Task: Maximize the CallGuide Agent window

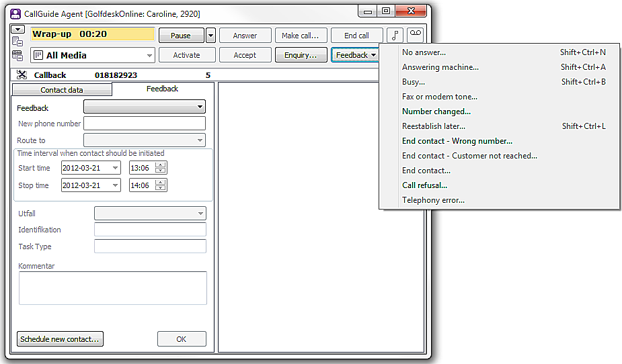Action: point(386,11)
